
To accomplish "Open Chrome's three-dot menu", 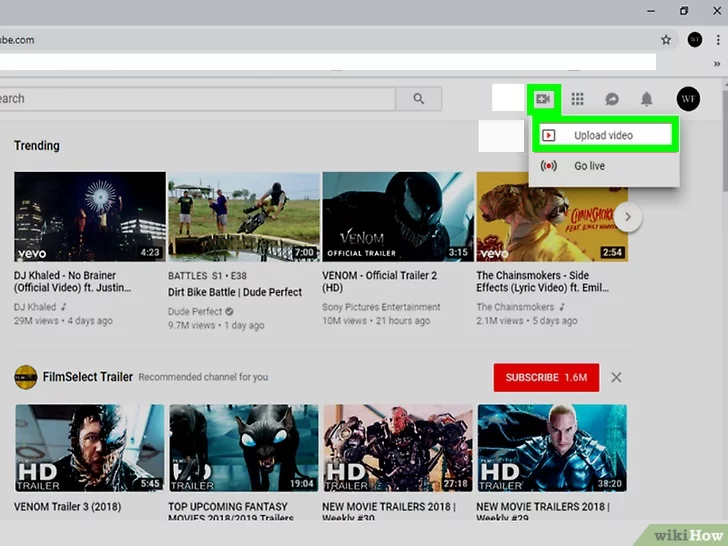I will tap(718, 40).
